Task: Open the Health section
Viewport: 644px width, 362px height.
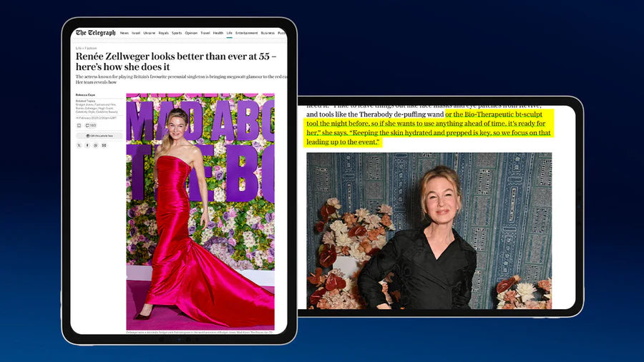Action: coord(218,33)
